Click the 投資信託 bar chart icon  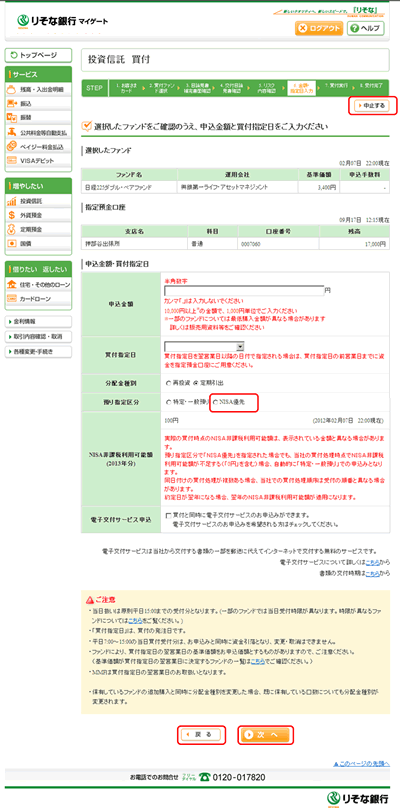coord(12,201)
